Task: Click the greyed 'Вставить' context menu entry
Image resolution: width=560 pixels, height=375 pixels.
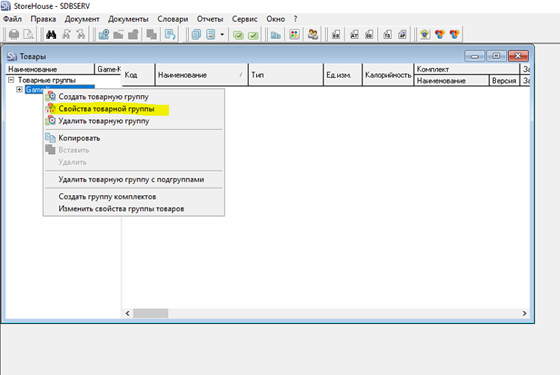Action: pos(134,150)
